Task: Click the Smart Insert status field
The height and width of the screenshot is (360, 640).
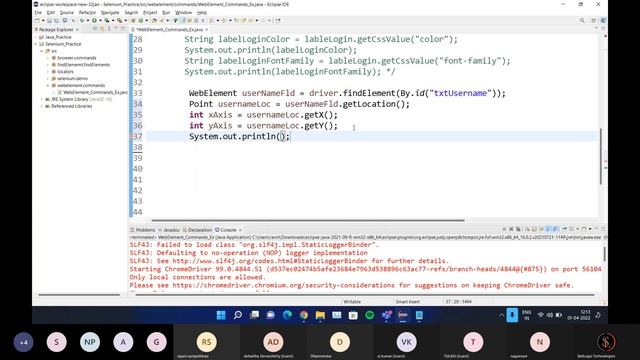Action: 407,302
